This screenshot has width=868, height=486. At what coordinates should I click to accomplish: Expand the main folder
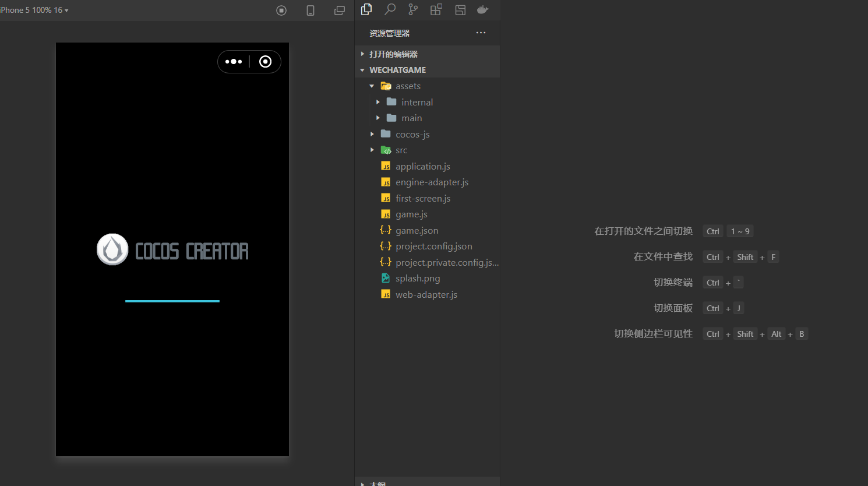pyautogui.click(x=427, y=118)
